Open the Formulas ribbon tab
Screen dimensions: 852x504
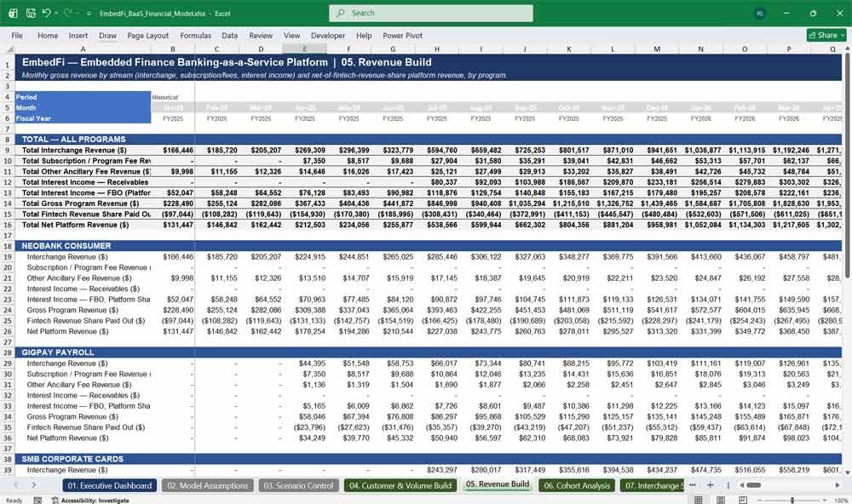pyautogui.click(x=196, y=35)
